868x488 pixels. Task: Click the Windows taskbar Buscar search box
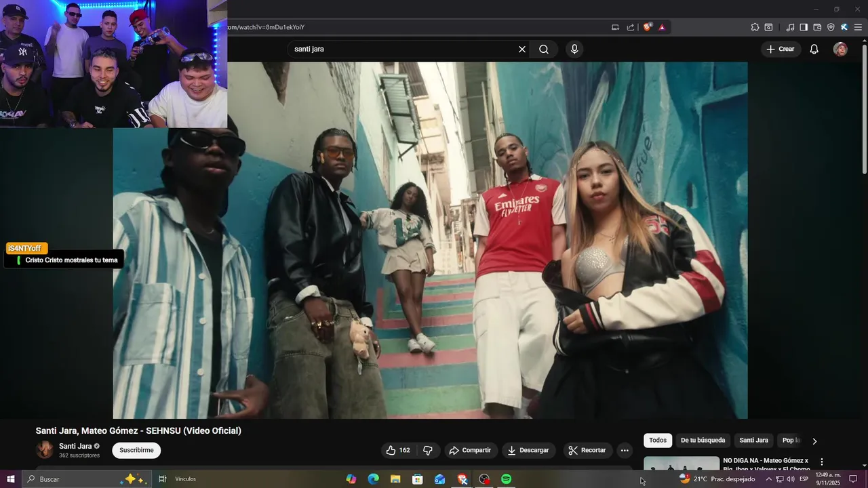(x=86, y=479)
